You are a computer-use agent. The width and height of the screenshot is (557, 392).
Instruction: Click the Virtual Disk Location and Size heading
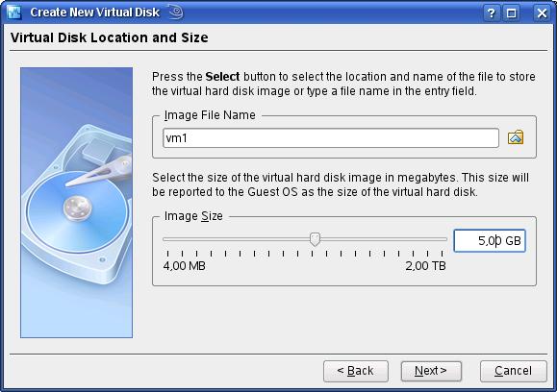(x=110, y=37)
